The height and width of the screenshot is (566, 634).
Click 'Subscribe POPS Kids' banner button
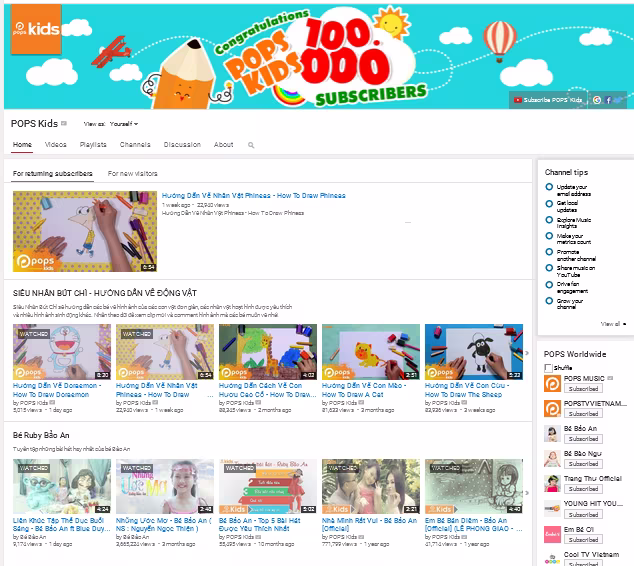[x=548, y=100]
